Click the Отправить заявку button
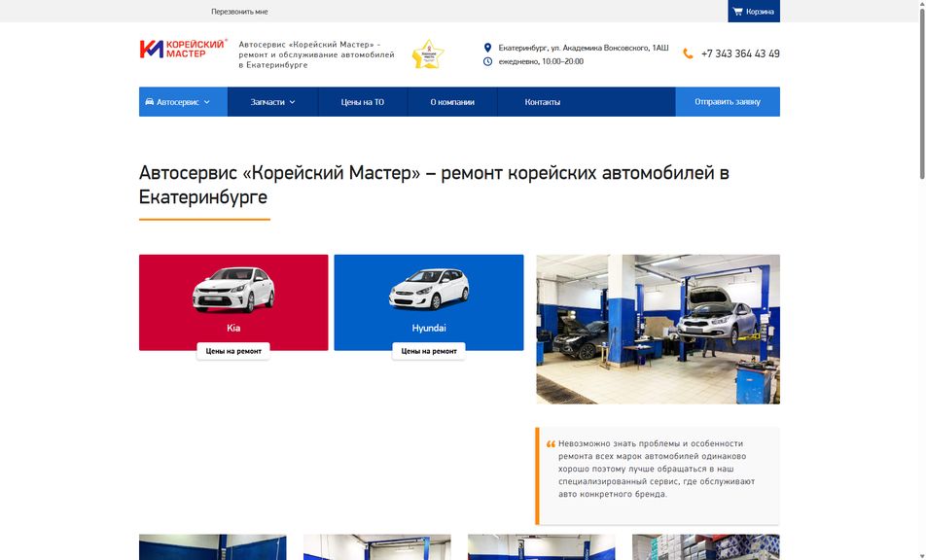 (728, 101)
